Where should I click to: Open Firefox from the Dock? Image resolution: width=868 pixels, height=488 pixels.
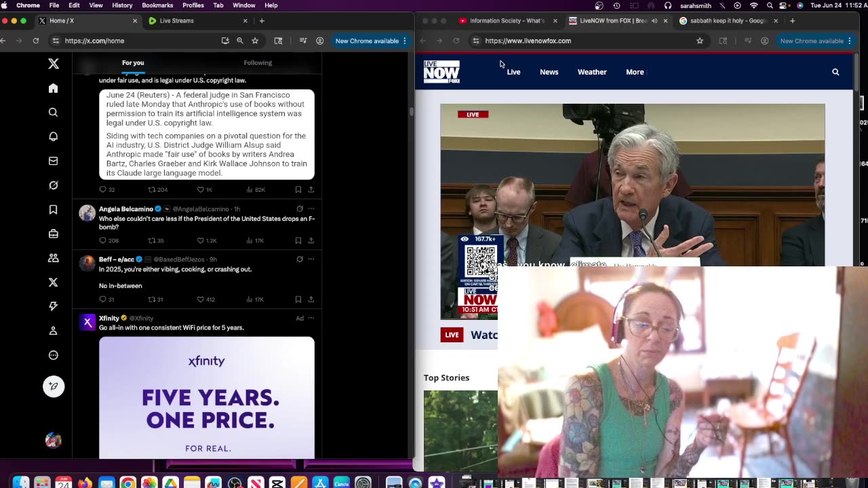pyautogui.click(x=85, y=483)
